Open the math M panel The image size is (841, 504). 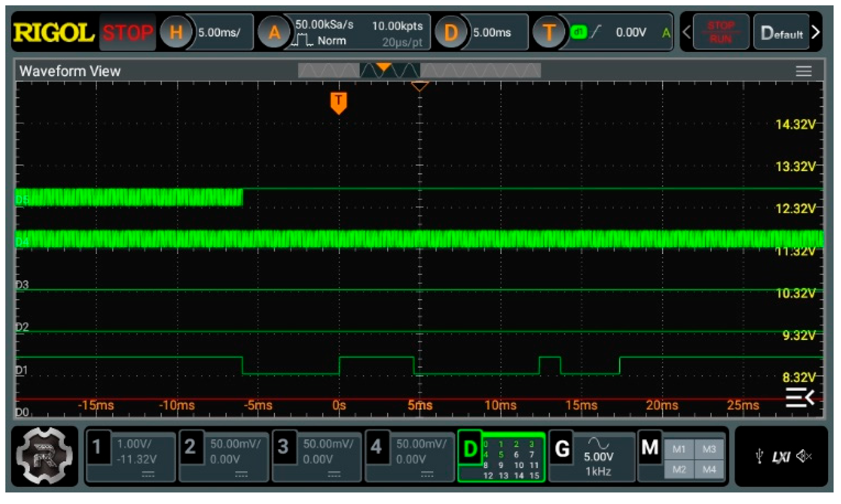point(650,447)
